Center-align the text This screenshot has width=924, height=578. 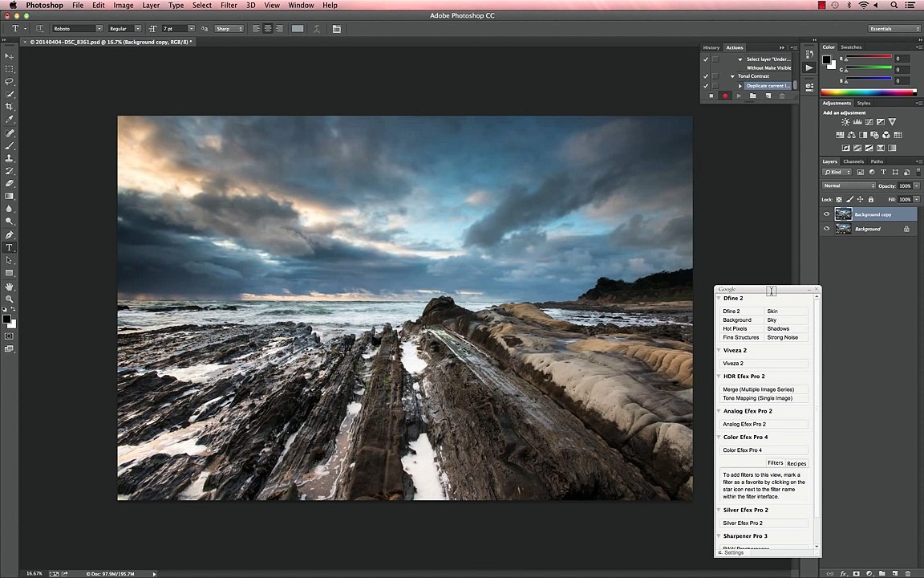pos(267,29)
